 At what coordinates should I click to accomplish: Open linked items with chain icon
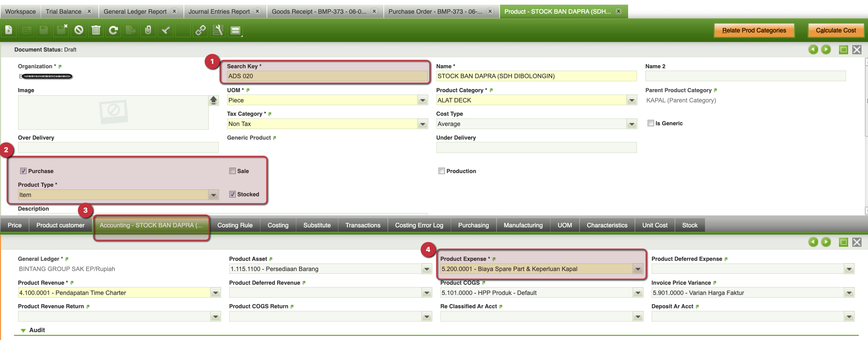(x=201, y=30)
